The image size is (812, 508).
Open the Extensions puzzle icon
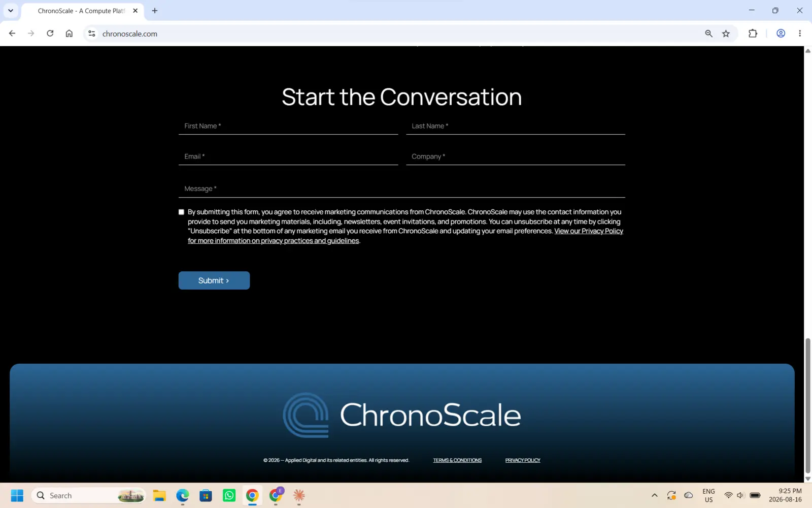pos(753,34)
